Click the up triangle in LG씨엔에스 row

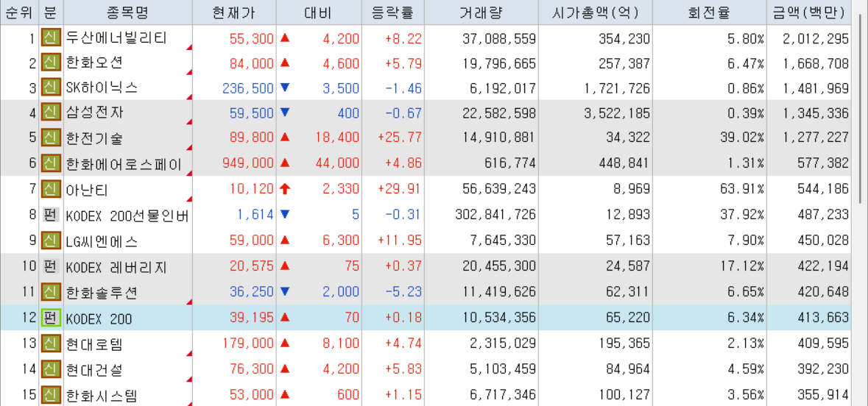coord(285,240)
